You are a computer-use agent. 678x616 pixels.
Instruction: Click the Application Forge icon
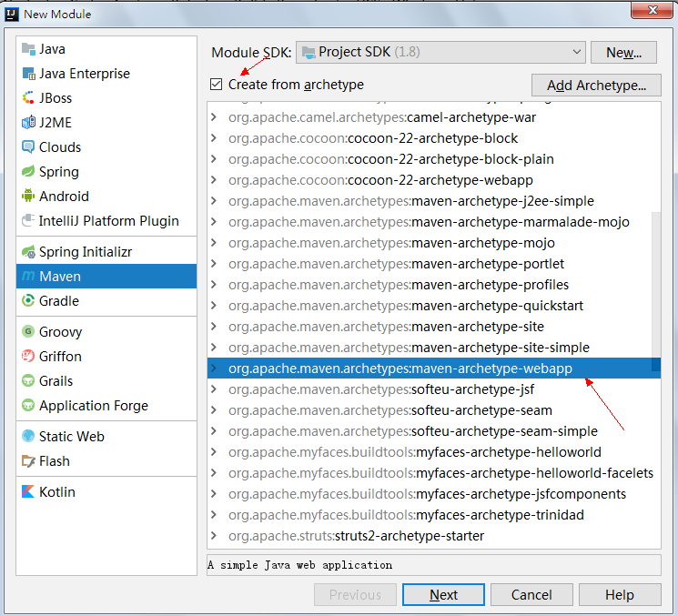(28, 406)
